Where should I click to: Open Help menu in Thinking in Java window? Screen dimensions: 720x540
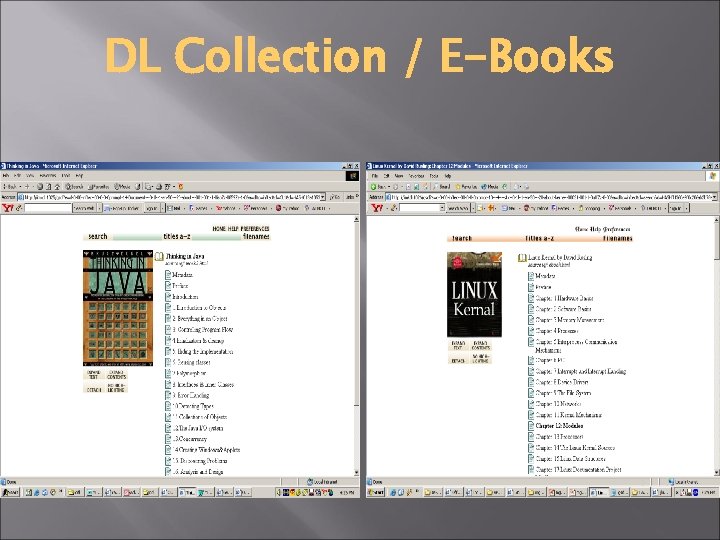79,176
